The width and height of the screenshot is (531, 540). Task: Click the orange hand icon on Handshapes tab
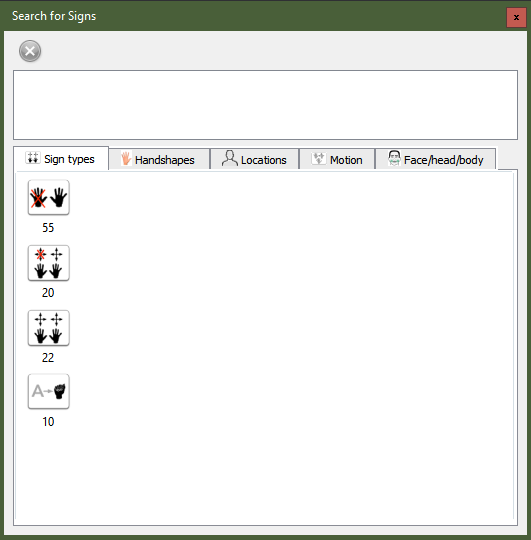(126, 159)
